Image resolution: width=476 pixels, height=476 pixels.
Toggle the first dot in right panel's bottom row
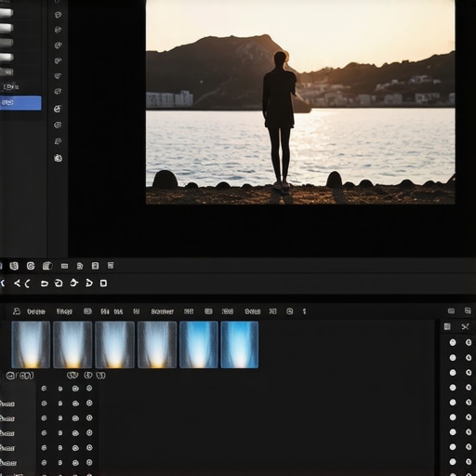pyautogui.click(x=453, y=462)
